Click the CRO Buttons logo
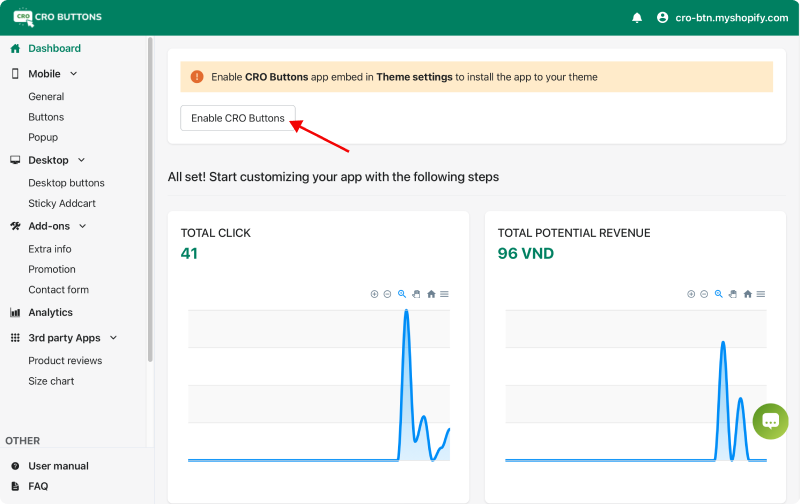Image resolution: width=800 pixels, height=504 pixels. [57, 17]
